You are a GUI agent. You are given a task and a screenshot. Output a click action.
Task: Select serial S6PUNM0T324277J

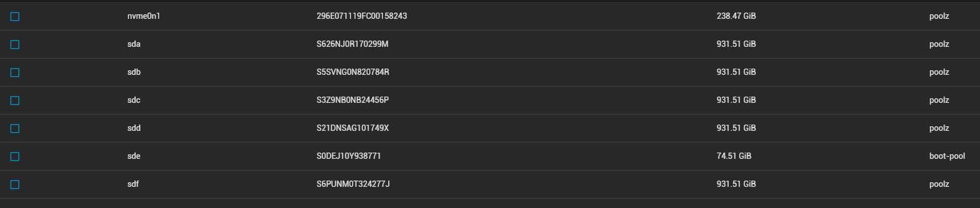pyautogui.click(x=353, y=184)
